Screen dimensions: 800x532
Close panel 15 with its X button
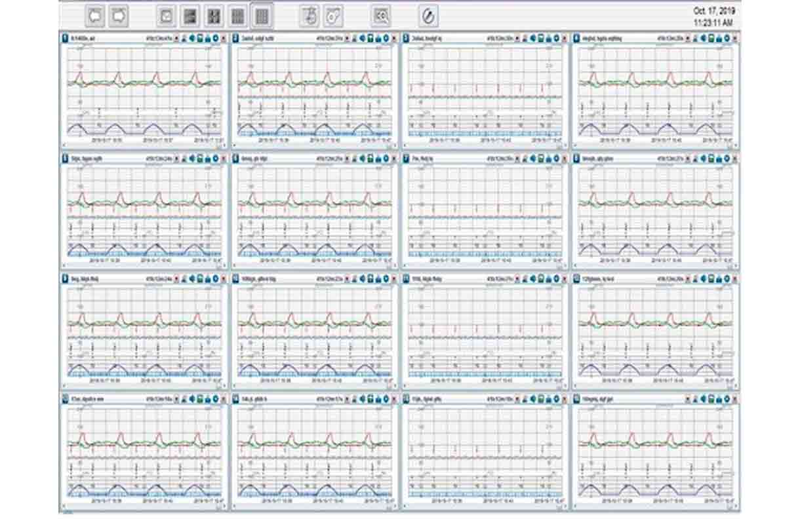pos(565,398)
